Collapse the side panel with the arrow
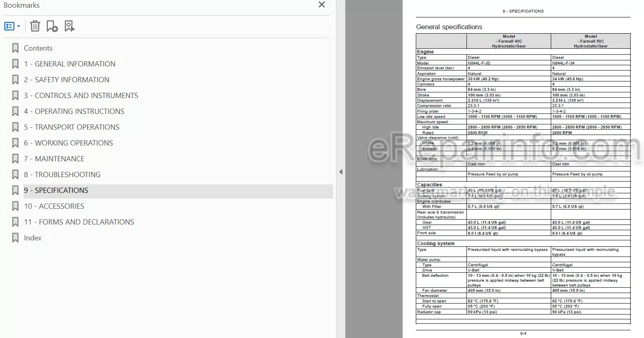644x338 pixels. click(x=341, y=172)
